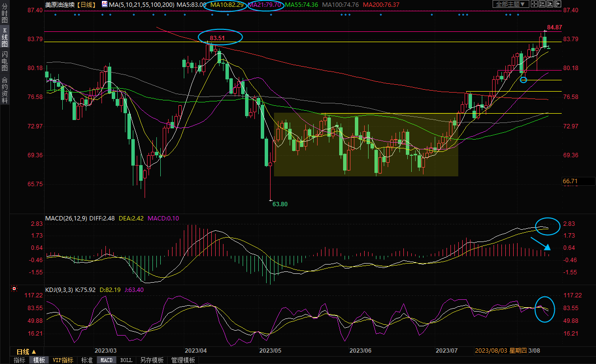Open the VIP指标 tab

63,360
